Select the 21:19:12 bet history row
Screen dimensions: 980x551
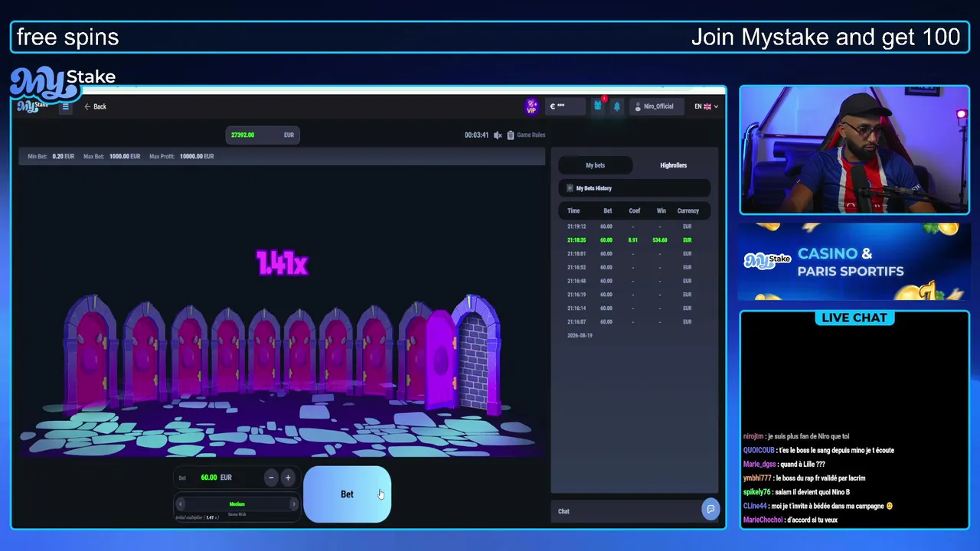click(634, 227)
